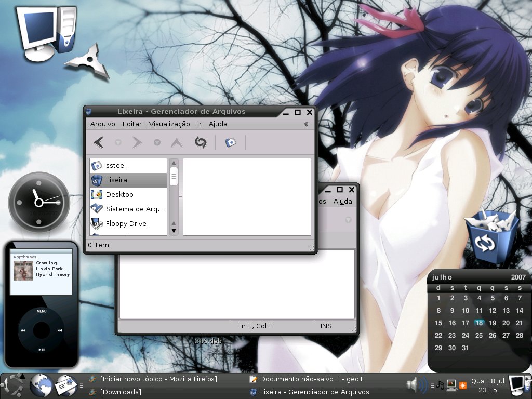
Task: Click the Crawling song title on iPod
Action: pos(46,263)
